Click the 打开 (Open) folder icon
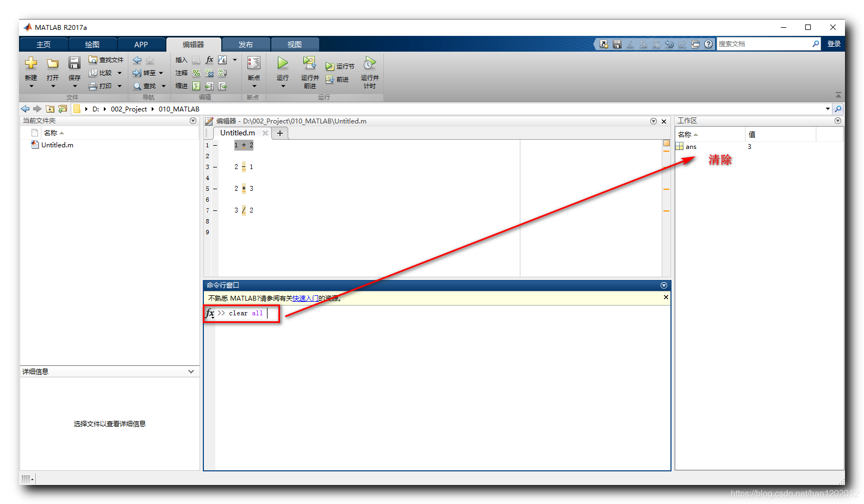This screenshot has width=864, height=504. [x=53, y=64]
